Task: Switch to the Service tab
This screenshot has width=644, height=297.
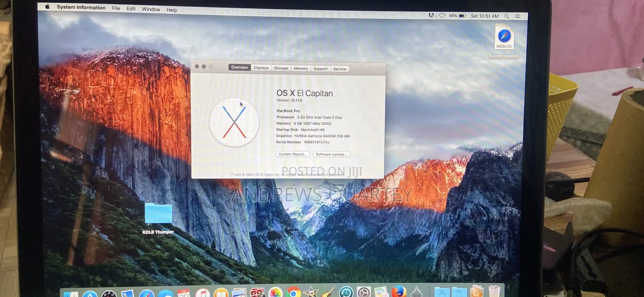Action: [340, 69]
